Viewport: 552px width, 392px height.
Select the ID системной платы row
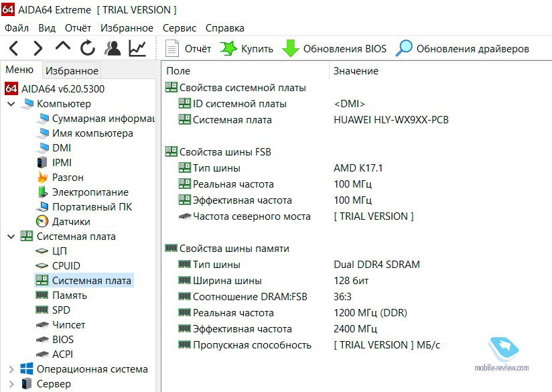pos(232,104)
